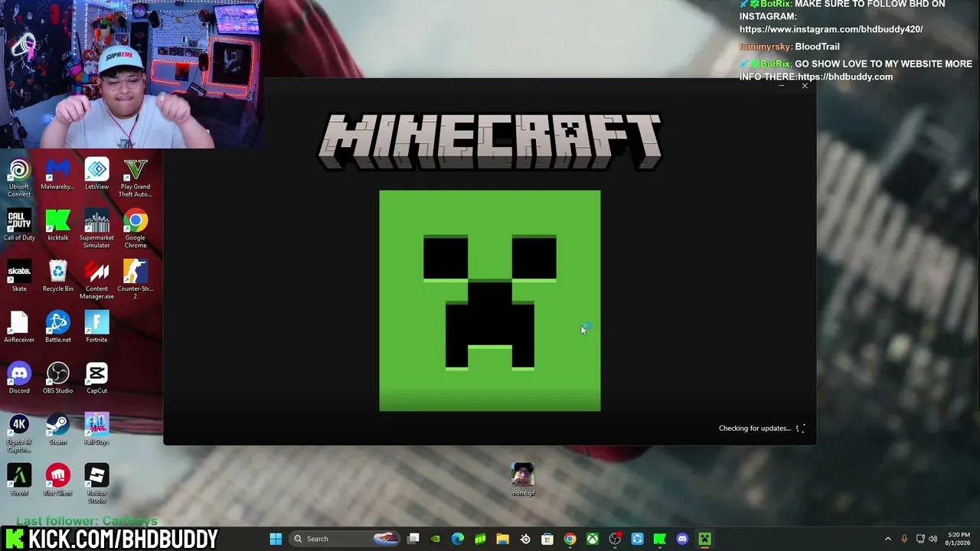Launch the FiveM desktop shortcut

[19, 481]
